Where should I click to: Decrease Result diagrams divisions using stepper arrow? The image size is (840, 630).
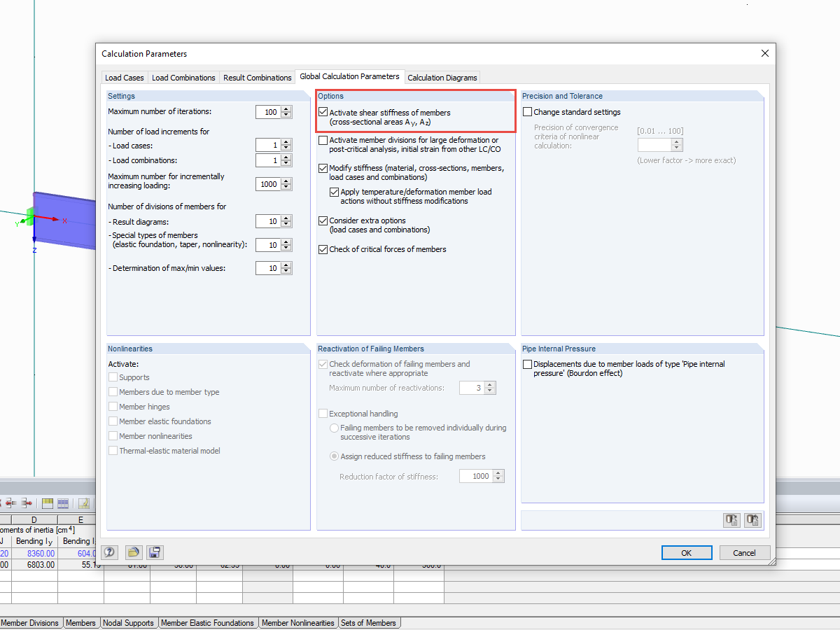coord(286,223)
